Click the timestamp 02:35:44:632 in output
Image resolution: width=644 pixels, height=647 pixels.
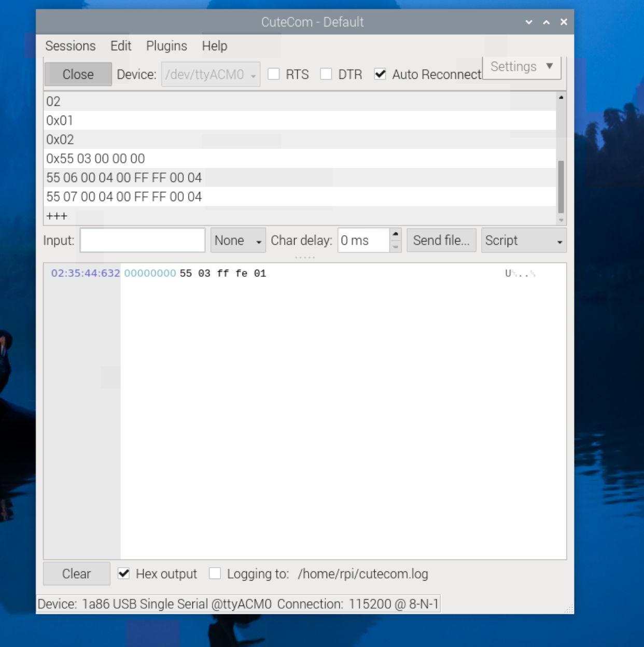click(86, 273)
